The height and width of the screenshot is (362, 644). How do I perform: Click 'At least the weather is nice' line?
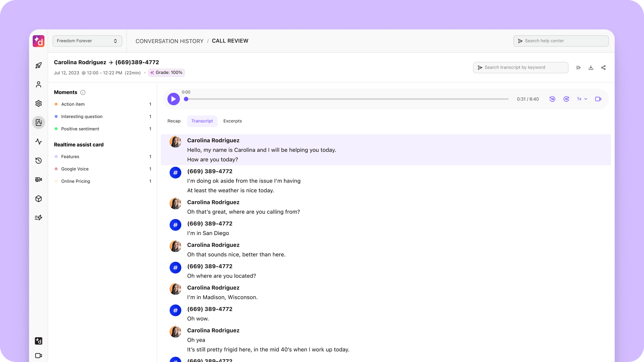click(x=230, y=191)
